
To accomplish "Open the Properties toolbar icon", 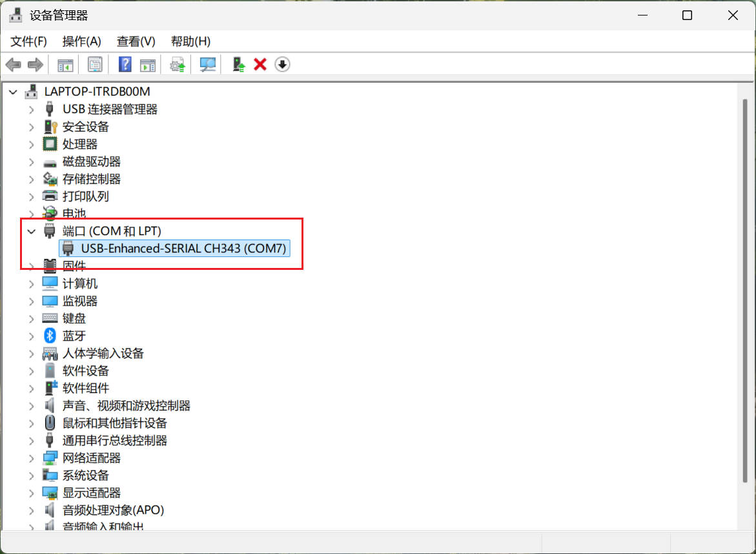I will (95, 64).
